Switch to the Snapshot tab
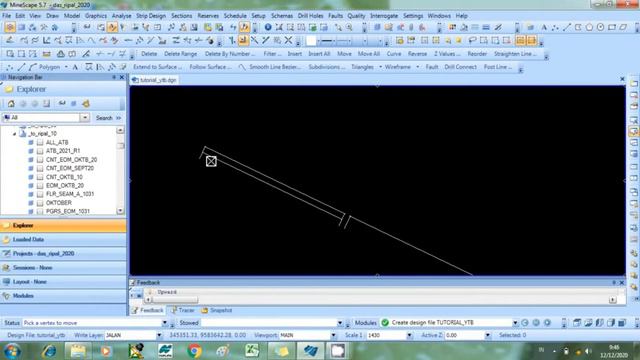The width and height of the screenshot is (640, 360). [216, 311]
